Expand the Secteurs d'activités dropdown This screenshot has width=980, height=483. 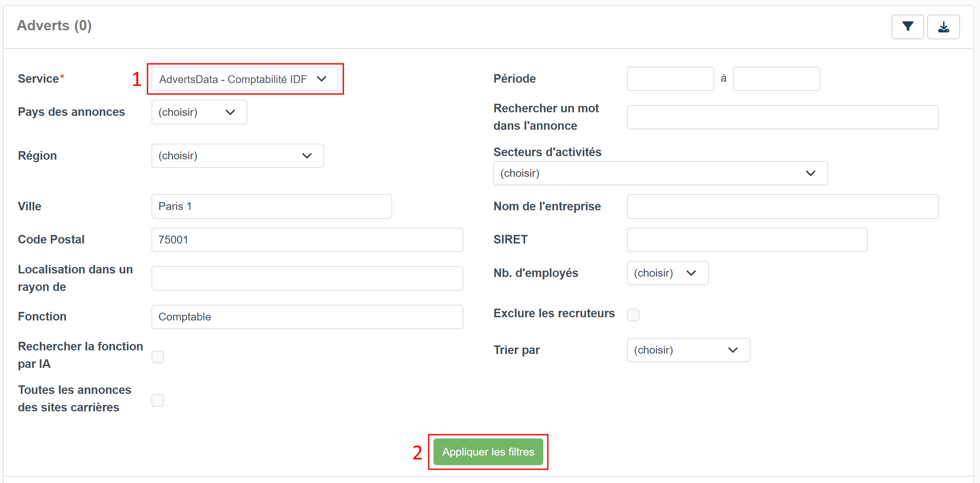coord(660,174)
